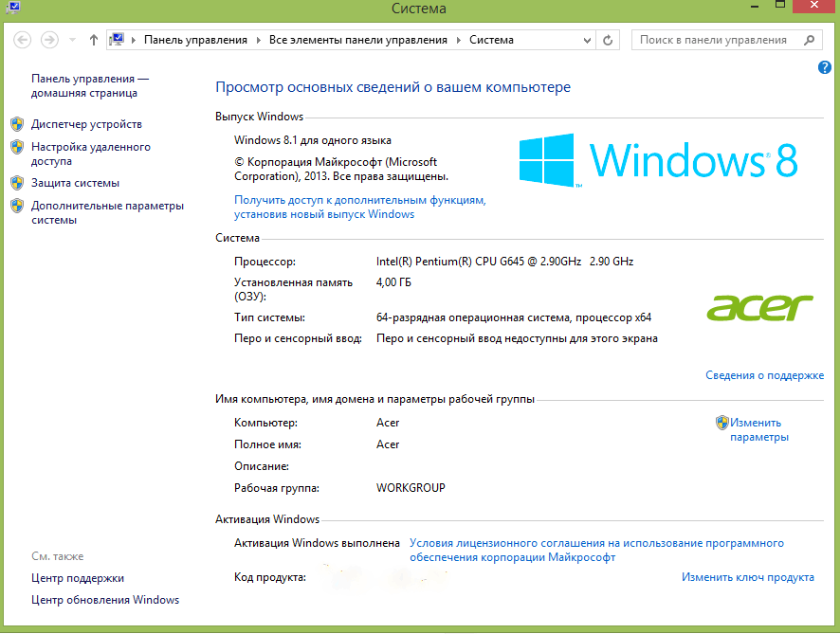840x634 pixels.
Task: Click the green Acer logo
Action: 759,307
